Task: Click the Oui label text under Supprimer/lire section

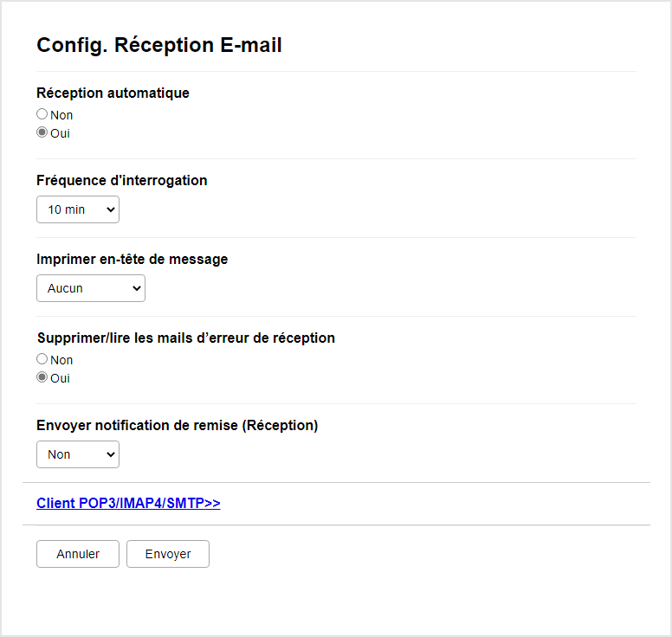Action: 60,379
